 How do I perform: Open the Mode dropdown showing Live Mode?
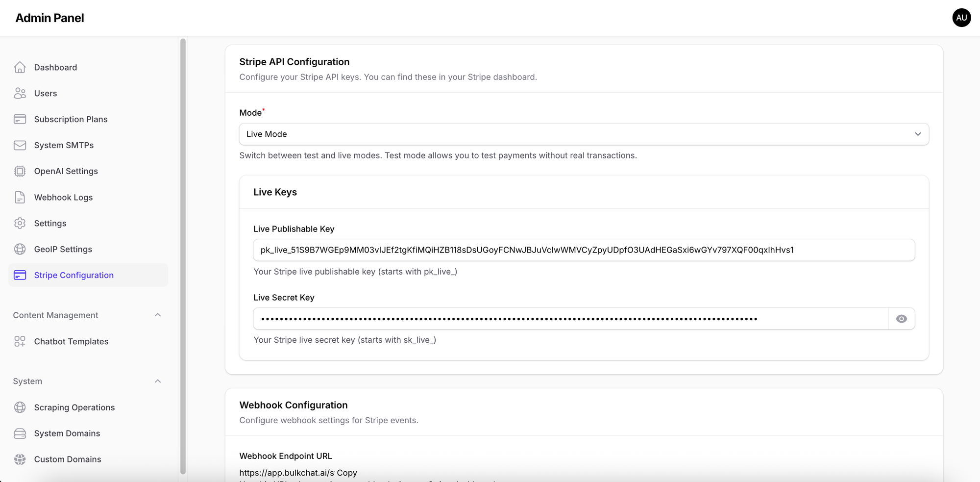tap(584, 134)
